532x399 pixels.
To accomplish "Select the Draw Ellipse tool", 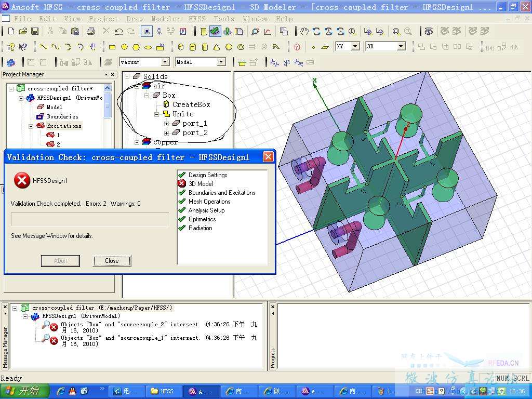I will [x=148, y=47].
